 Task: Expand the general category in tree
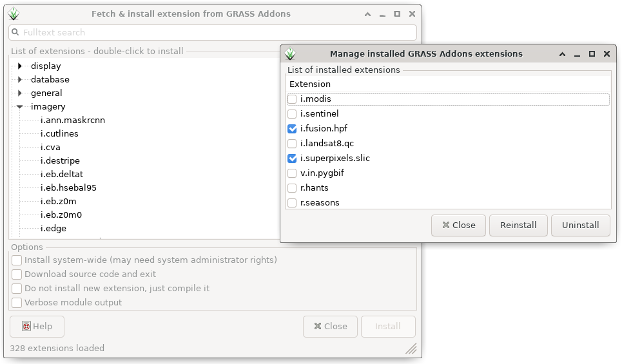(x=19, y=93)
